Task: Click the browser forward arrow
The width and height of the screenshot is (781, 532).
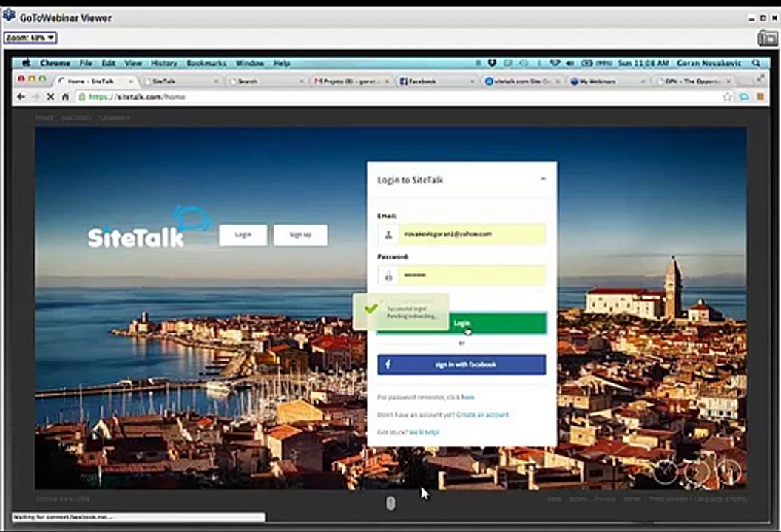Action: [35, 97]
